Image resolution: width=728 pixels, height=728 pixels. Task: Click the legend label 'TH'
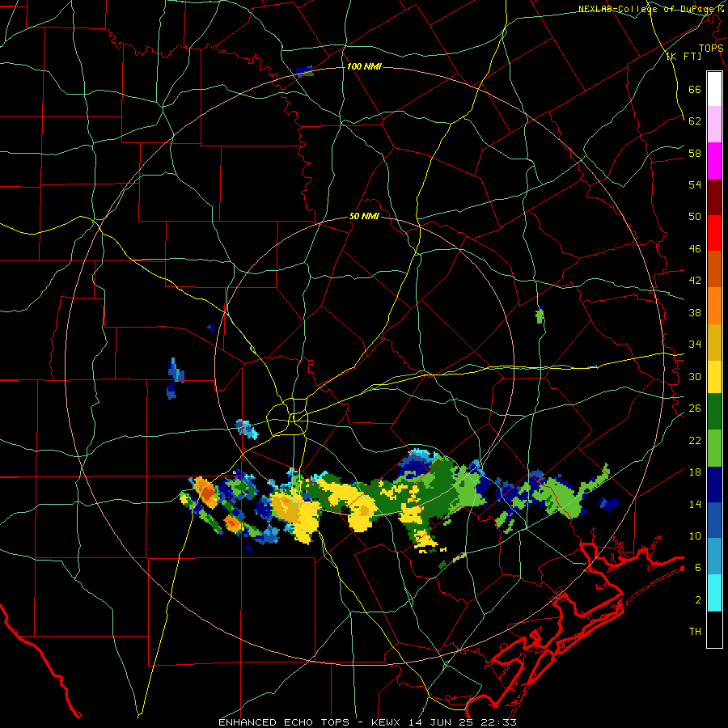tap(695, 632)
